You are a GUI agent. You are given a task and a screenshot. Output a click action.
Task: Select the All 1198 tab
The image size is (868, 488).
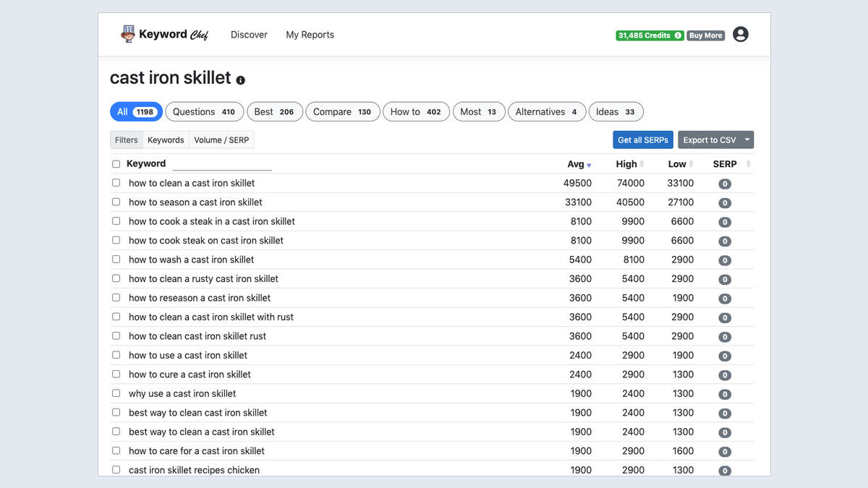136,111
